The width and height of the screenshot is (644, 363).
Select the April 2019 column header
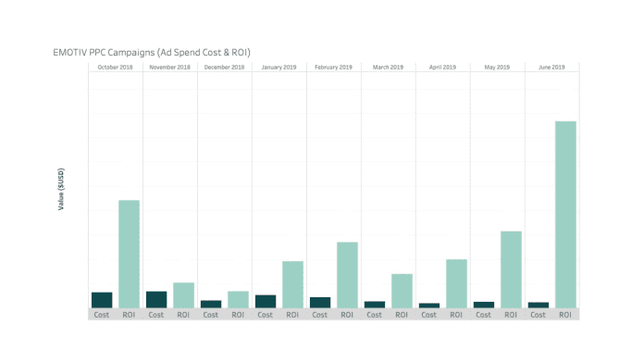click(442, 67)
